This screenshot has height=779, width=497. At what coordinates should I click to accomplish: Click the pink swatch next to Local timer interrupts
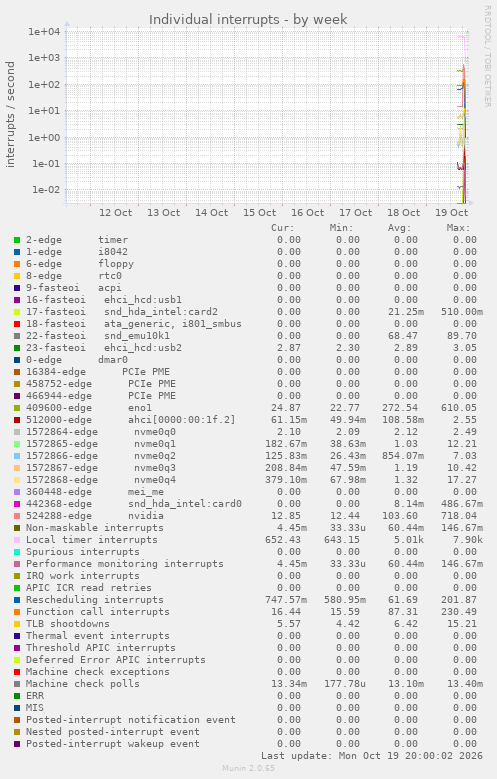(17, 540)
